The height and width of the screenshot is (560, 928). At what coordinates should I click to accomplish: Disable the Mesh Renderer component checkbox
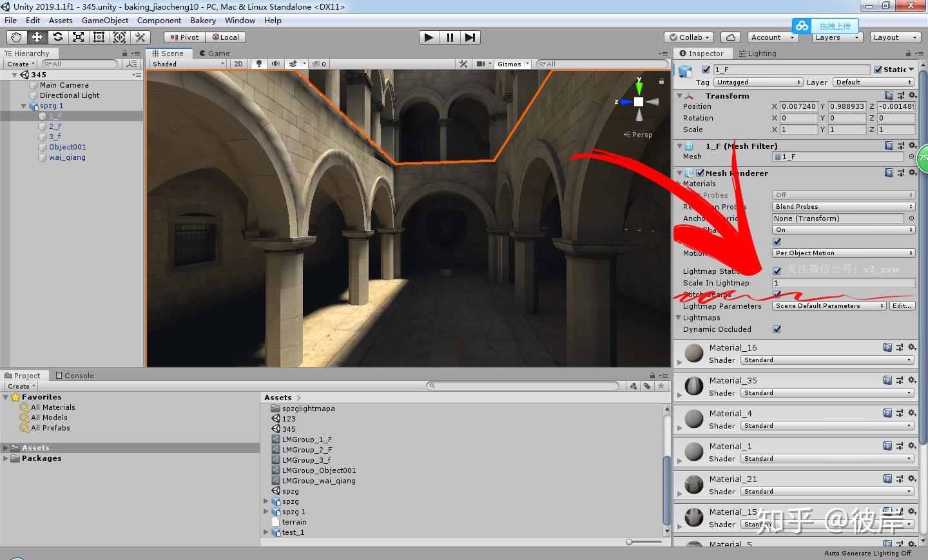point(700,173)
